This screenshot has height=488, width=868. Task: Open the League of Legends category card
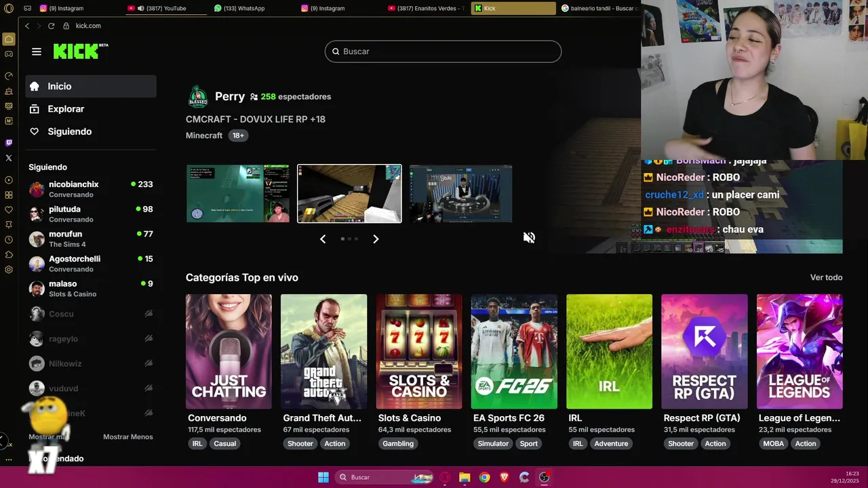pyautogui.click(x=800, y=351)
